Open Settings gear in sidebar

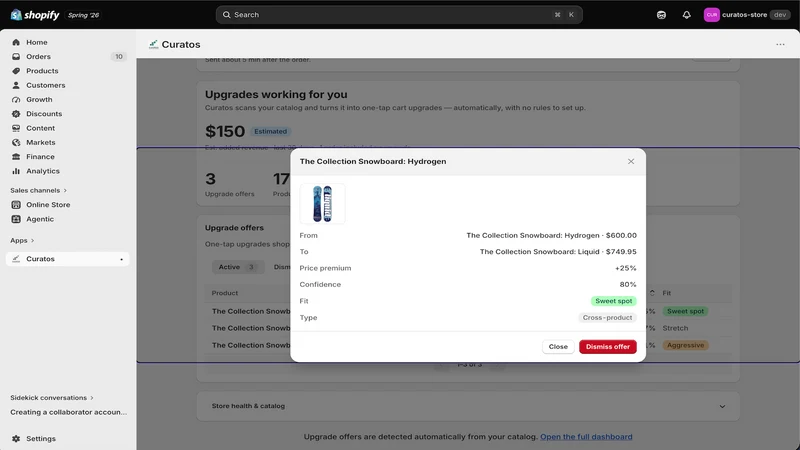[16, 438]
